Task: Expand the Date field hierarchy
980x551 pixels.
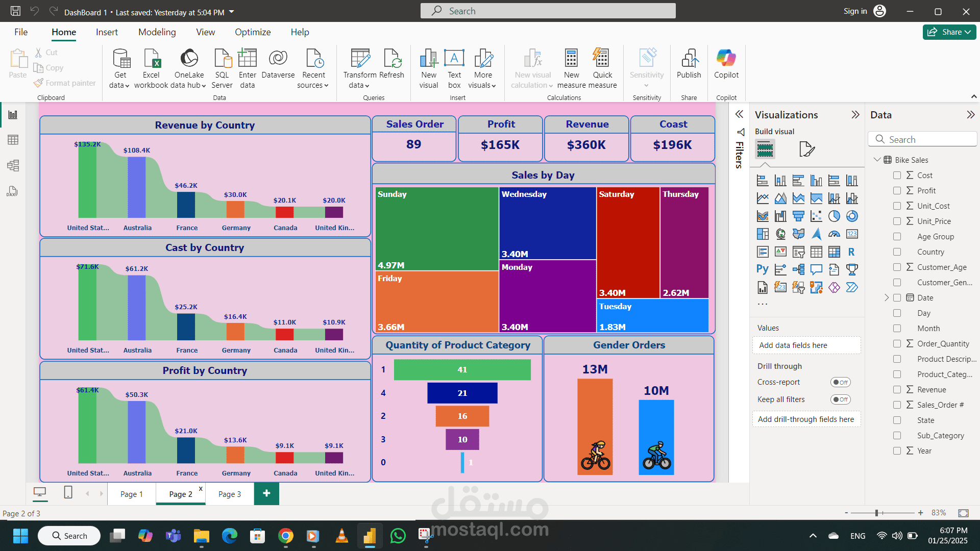Action: (887, 297)
